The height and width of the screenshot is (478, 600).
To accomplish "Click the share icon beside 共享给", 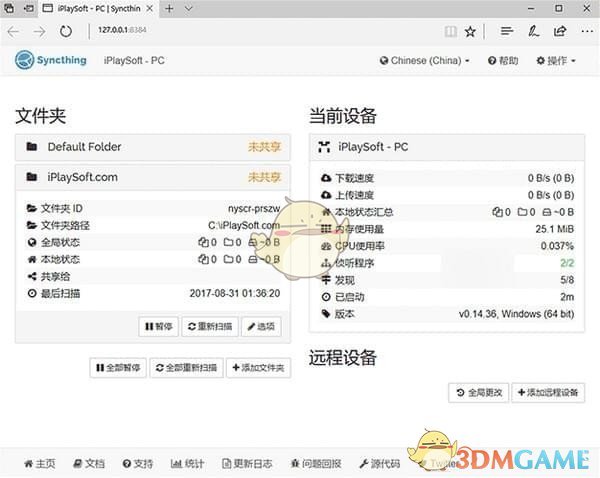I will tap(32, 276).
